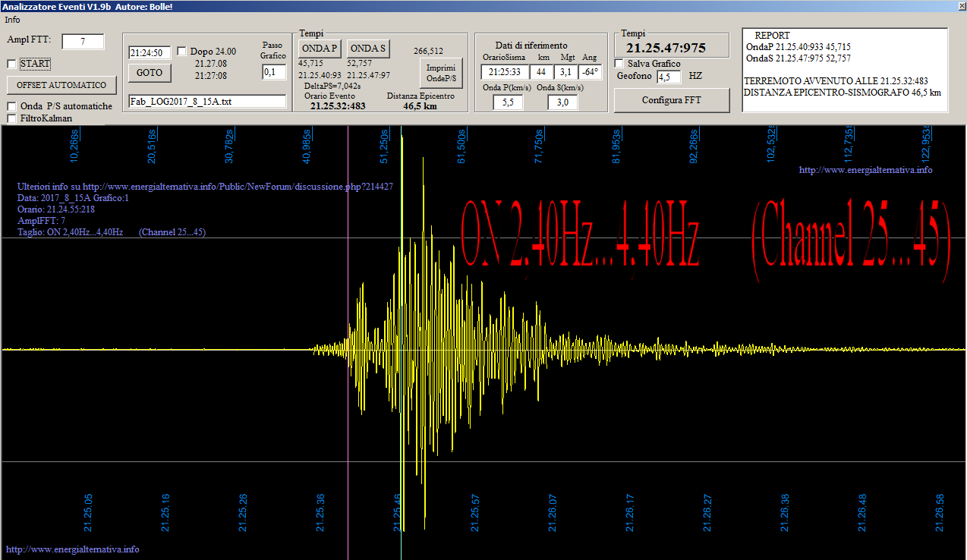Edit the Onda S(km/s) speed field
This screenshot has width=967, height=560.
(562, 102)
